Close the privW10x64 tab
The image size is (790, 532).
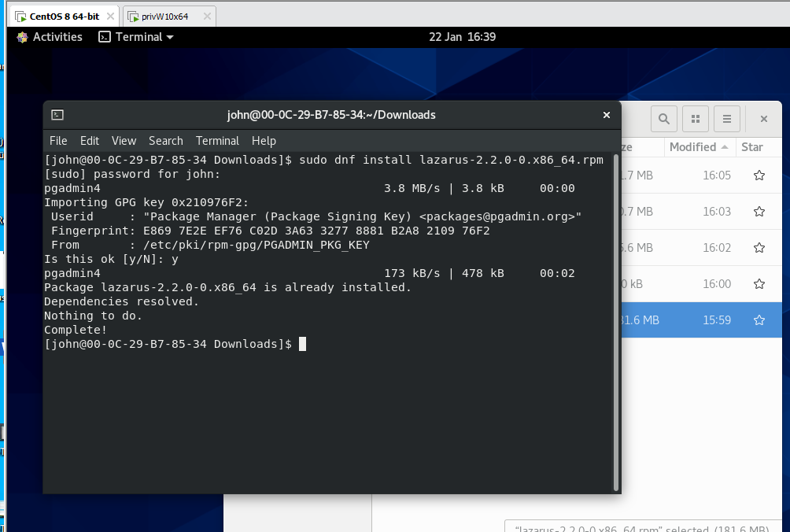tap(207, 16)
